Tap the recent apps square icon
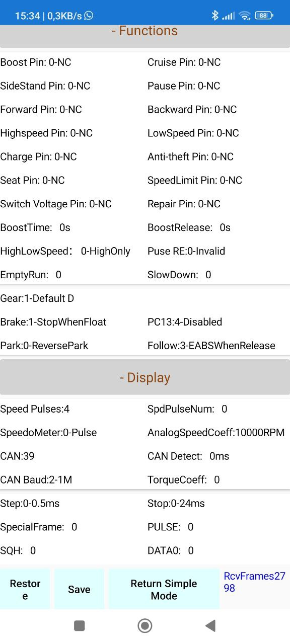The image size is (290, 644). 79,625
